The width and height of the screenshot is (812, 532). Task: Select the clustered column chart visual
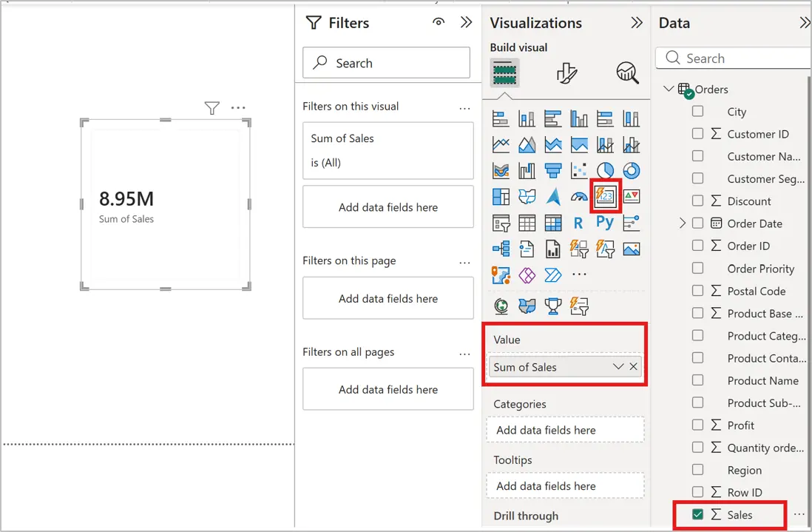tap(579, 118)
